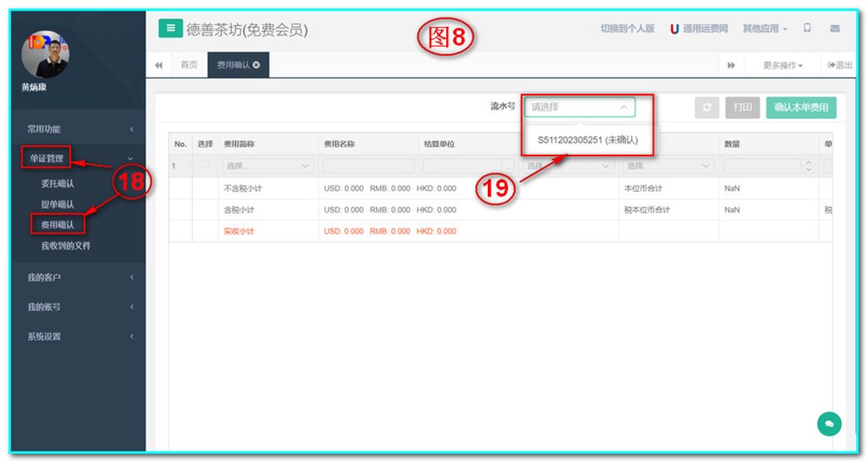Open the 更多操作 dropdown
The width and height of the screenshot is (868, 463).
pyautogui.click(x=782, y=65)
